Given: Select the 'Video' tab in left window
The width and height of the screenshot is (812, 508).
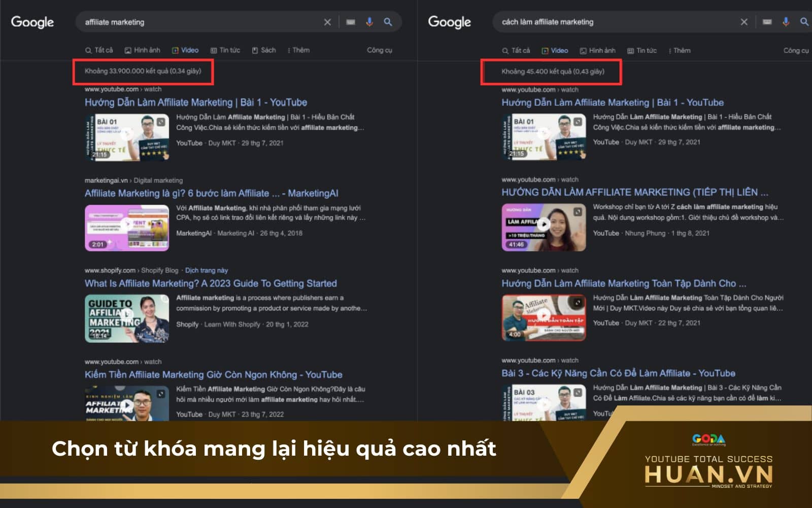Looking at the screenshot, I should [x=185, y=50].
